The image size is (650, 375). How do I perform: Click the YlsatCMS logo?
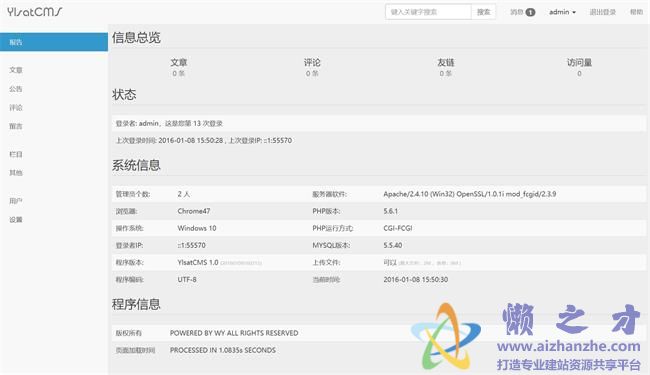pos(34,12)
